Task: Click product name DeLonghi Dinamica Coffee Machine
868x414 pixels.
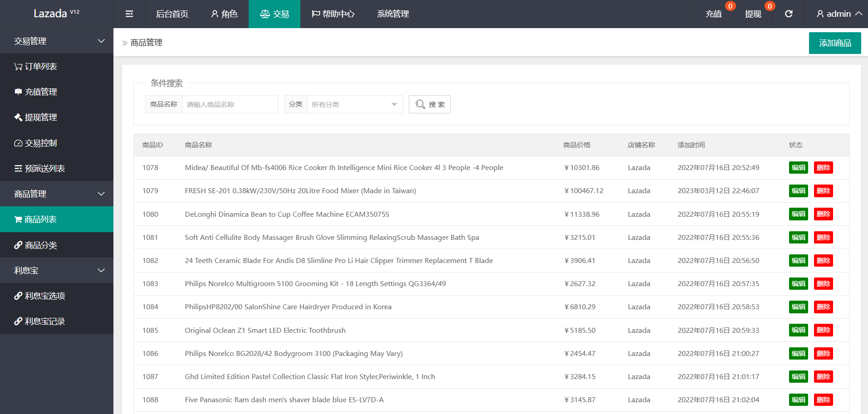Action: tap(287, 214)
